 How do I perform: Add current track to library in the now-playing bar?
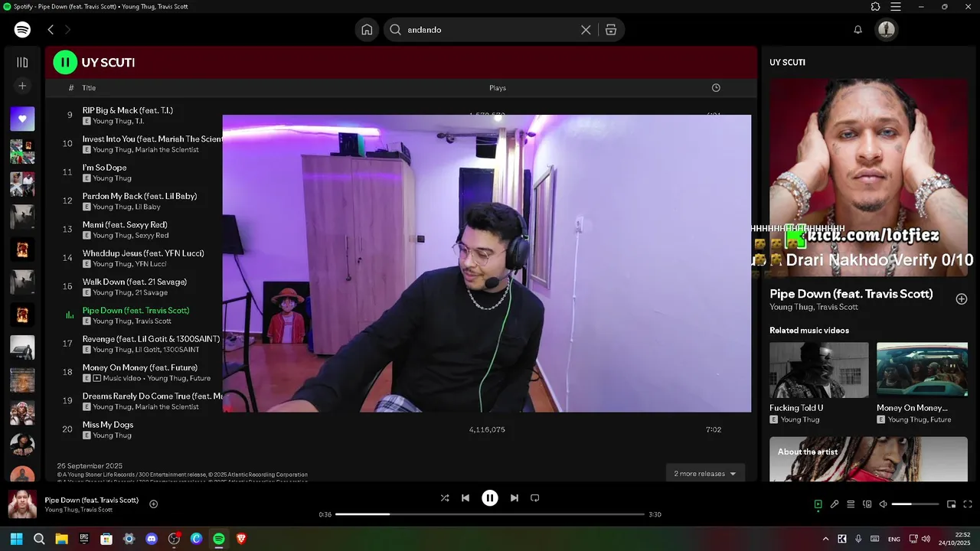click(x=153, y=504)
